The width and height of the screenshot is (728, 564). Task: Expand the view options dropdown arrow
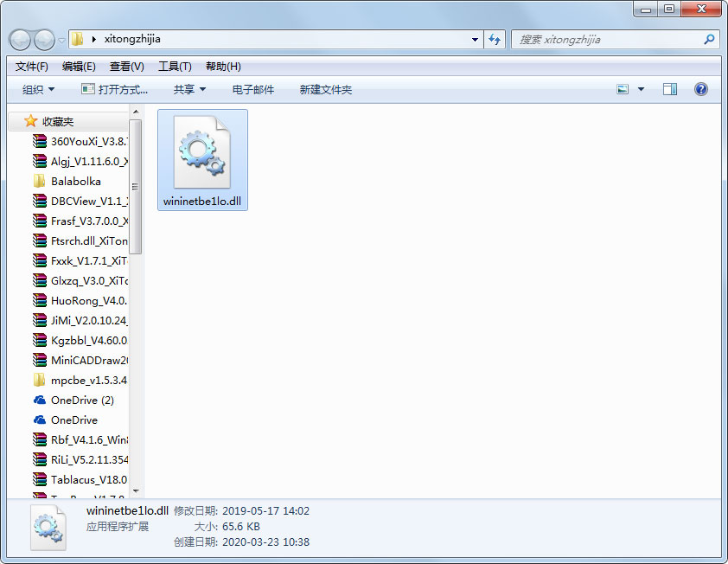[x=641, y=89]
